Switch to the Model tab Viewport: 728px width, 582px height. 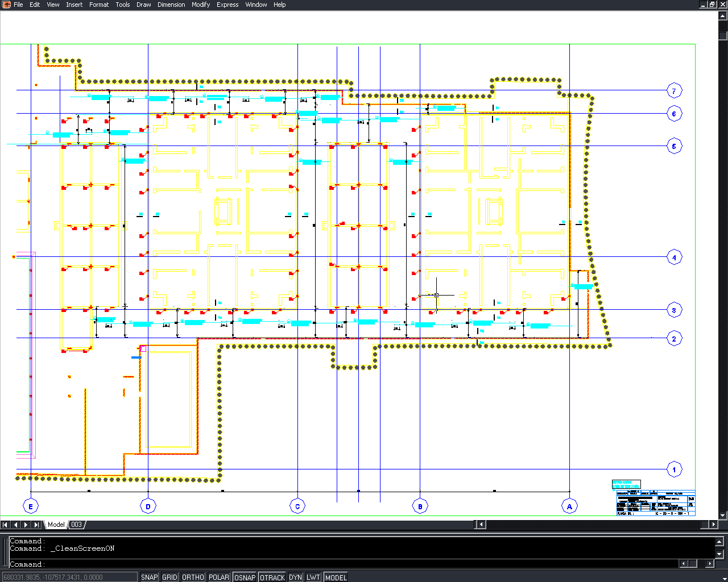tap(56, 525)
